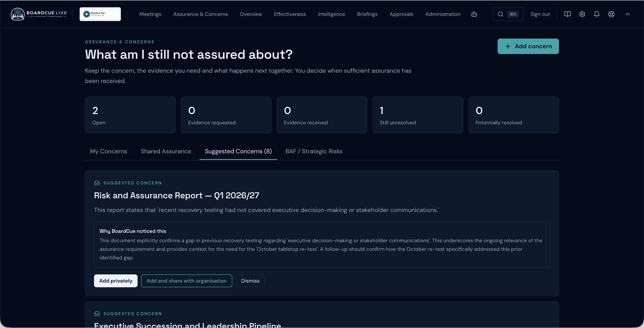Switch to the My Concerns tab

(108, 151)
